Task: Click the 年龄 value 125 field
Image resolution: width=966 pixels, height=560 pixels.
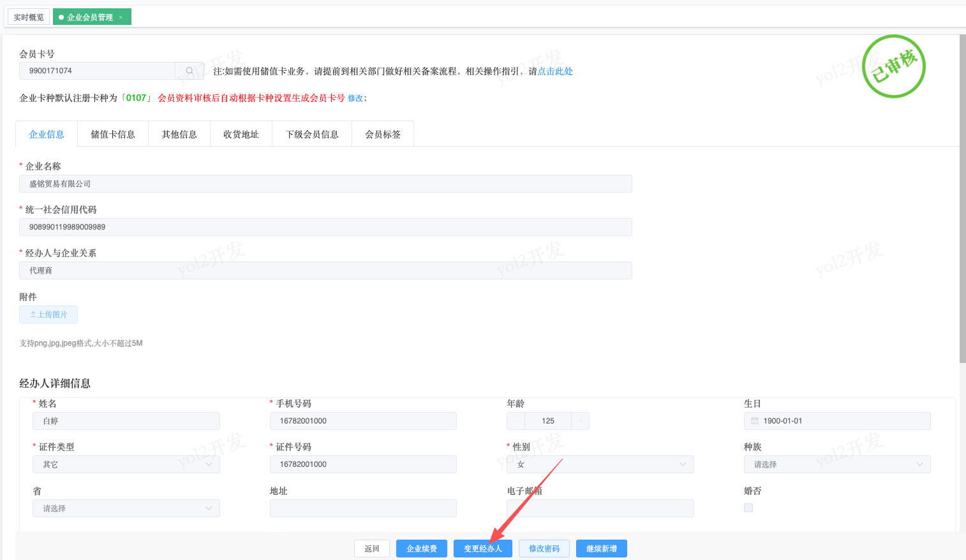Action: [x=548, y=421]
